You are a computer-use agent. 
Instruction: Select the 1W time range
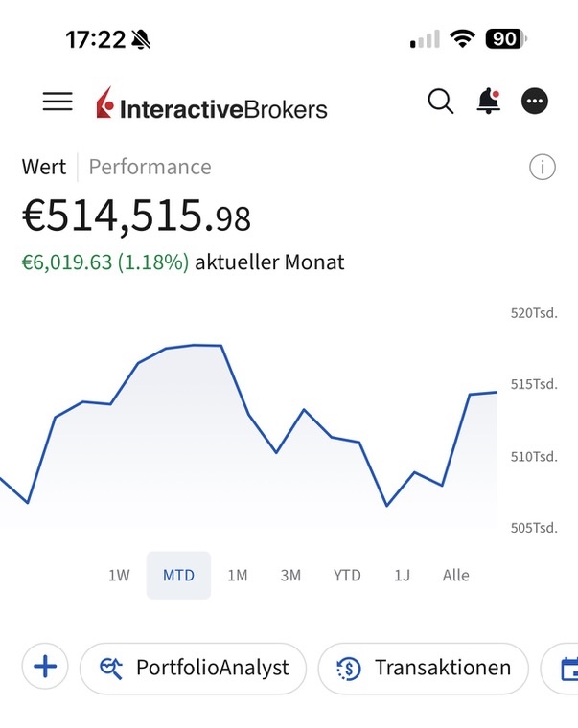pyautogui.click(x=119, y=575)
